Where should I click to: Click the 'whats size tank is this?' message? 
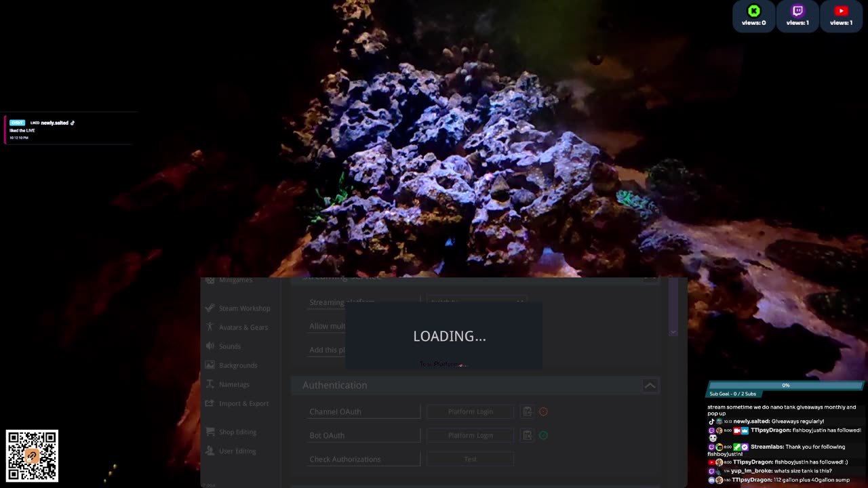click(803, 471)
